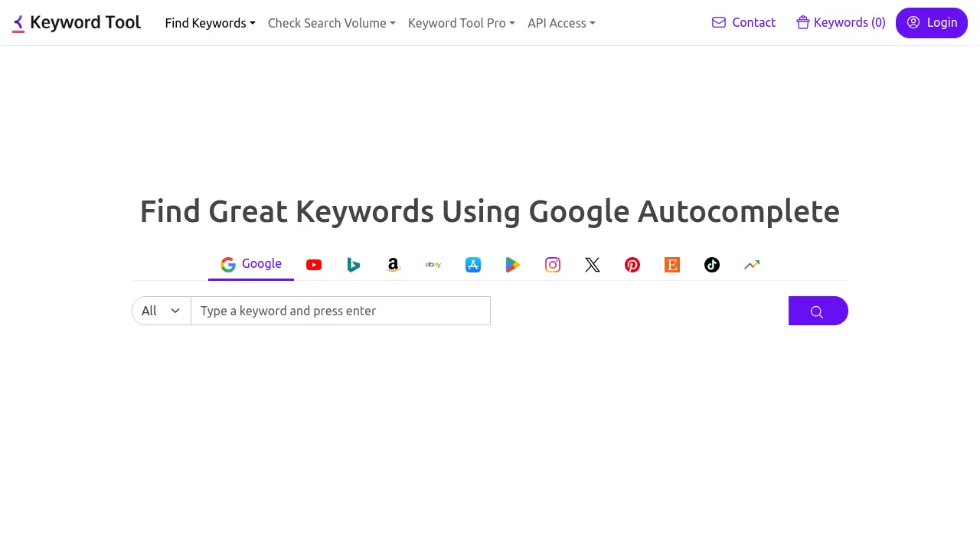The image size is (980, 551).
Task: Focus the keyword search input field
Action: tap(341, 311)
